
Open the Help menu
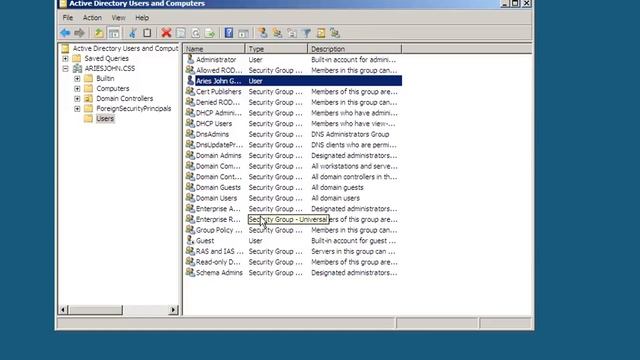[x=142, y=18]
